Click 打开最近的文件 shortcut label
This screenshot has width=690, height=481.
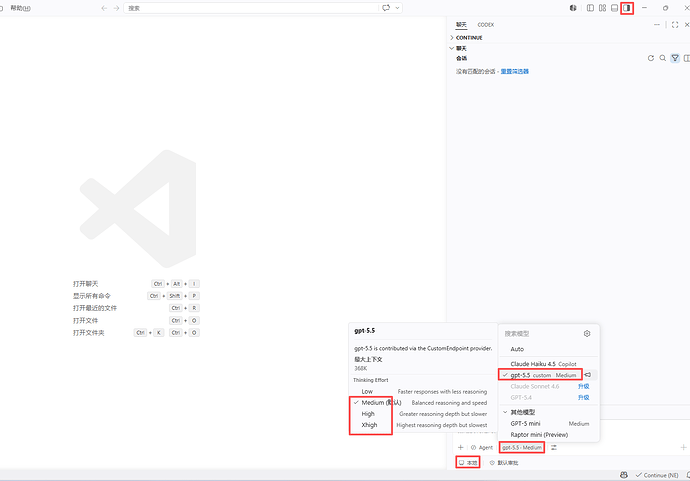pos(95,308)
